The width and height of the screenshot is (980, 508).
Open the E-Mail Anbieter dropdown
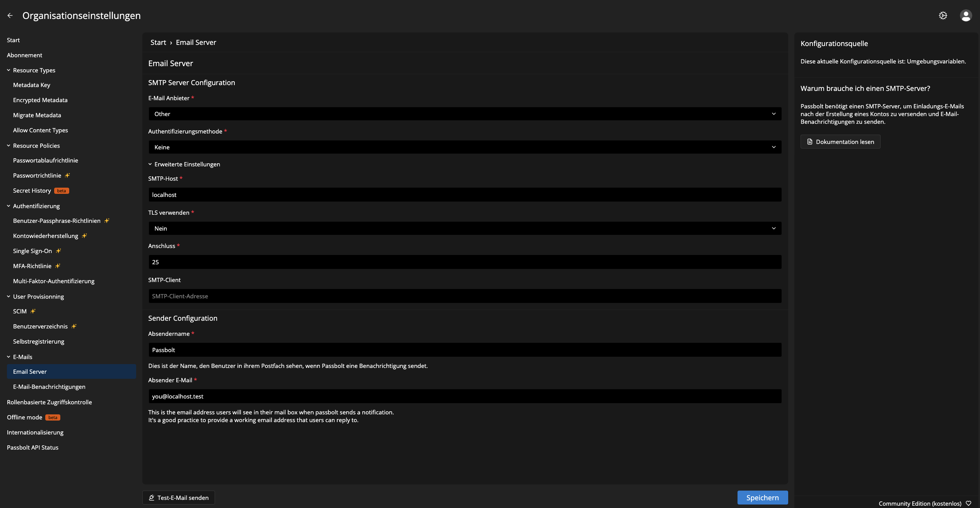[x=465, y=114]
